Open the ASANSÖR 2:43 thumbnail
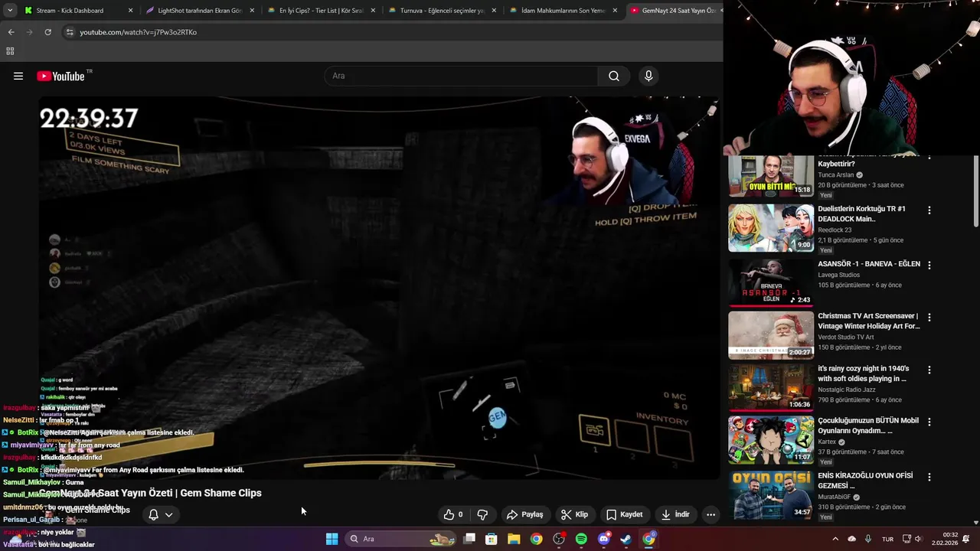 tap(770, 282)
